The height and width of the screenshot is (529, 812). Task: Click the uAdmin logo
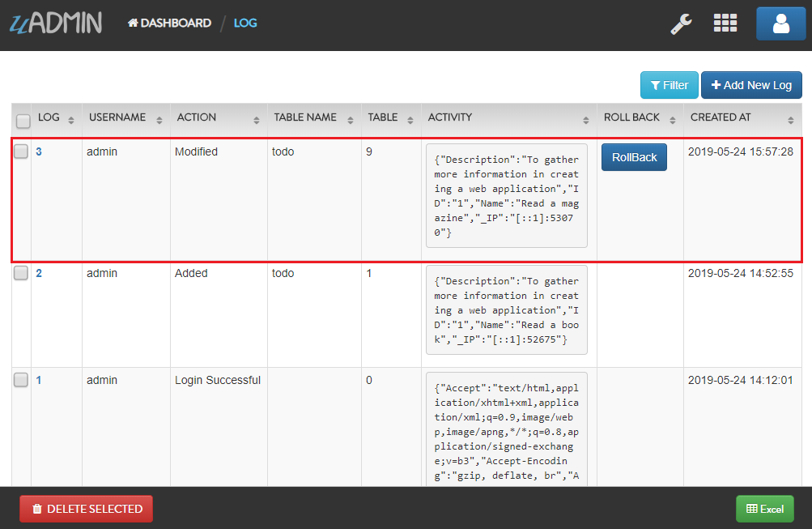coord(56,23)
